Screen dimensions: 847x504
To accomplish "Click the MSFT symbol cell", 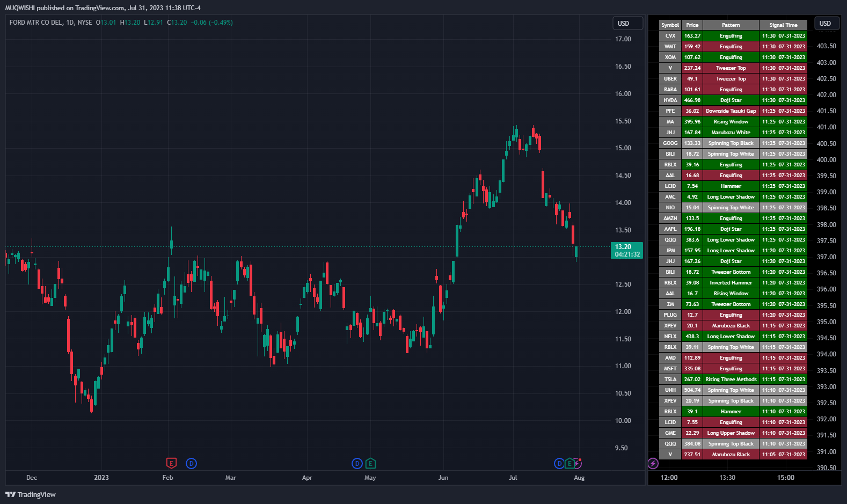I will [x=670, y=369].
